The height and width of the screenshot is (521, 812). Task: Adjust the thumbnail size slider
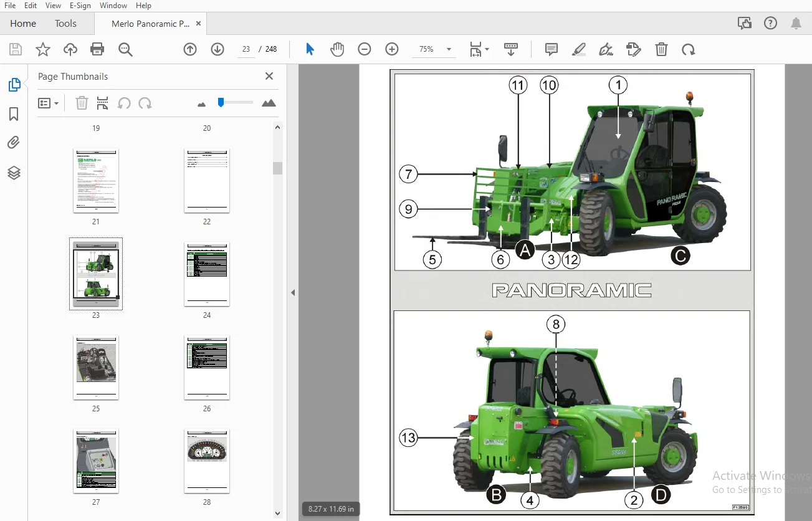(x=221, y=102)
